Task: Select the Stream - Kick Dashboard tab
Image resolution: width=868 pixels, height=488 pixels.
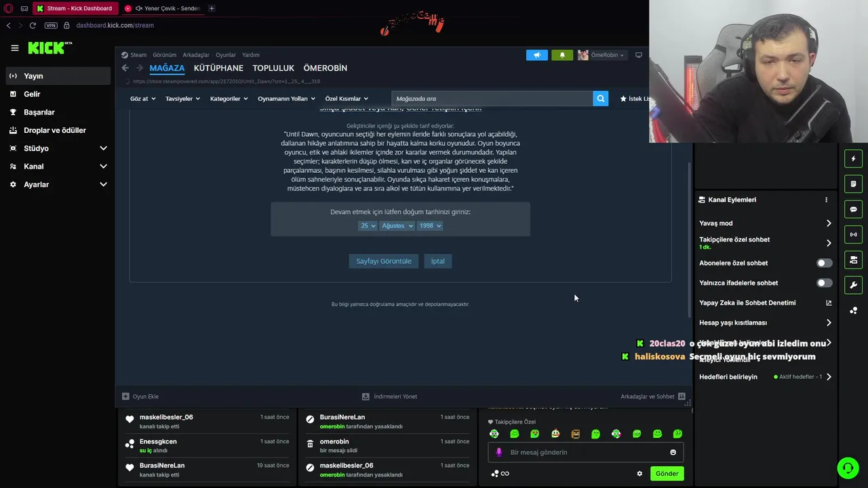Action: coord(75,8)
